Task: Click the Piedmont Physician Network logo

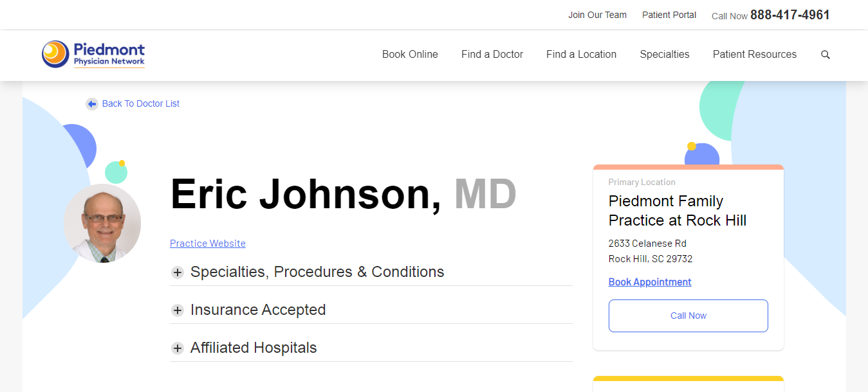Action: 93,55
